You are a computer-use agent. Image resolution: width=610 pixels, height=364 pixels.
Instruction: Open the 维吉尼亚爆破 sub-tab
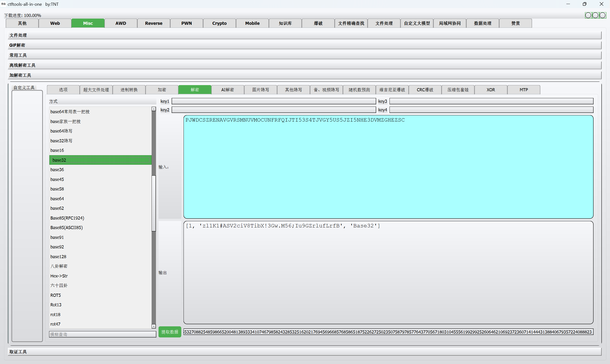coord(392,90)
